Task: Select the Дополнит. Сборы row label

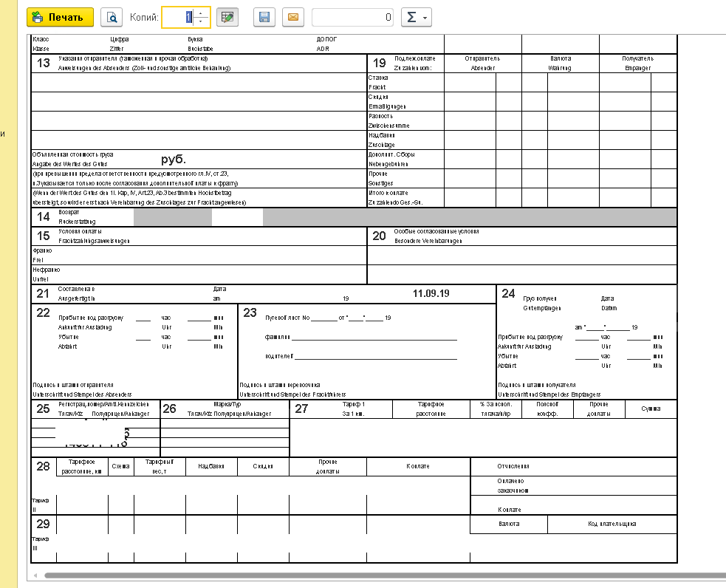Action: point(405,160)
